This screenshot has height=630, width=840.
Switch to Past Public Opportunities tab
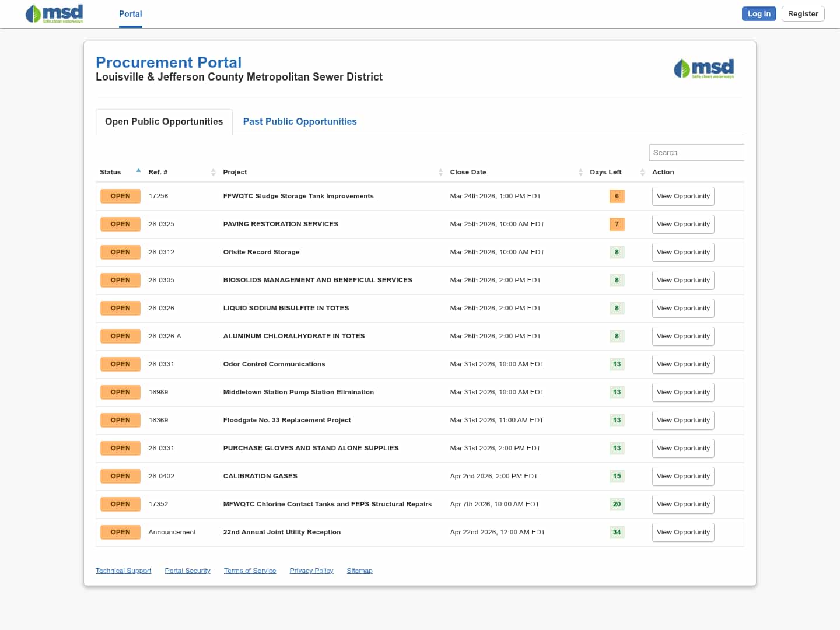300,121
